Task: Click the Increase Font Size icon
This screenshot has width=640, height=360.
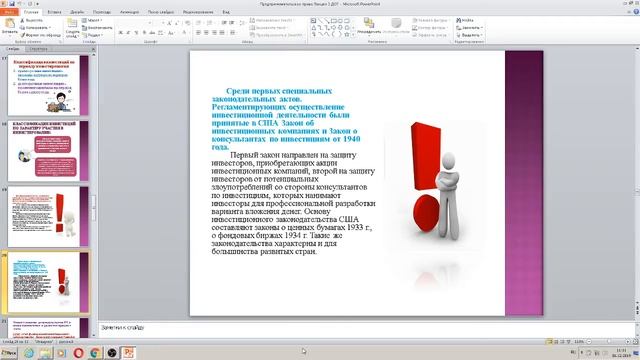Action: 169,23
